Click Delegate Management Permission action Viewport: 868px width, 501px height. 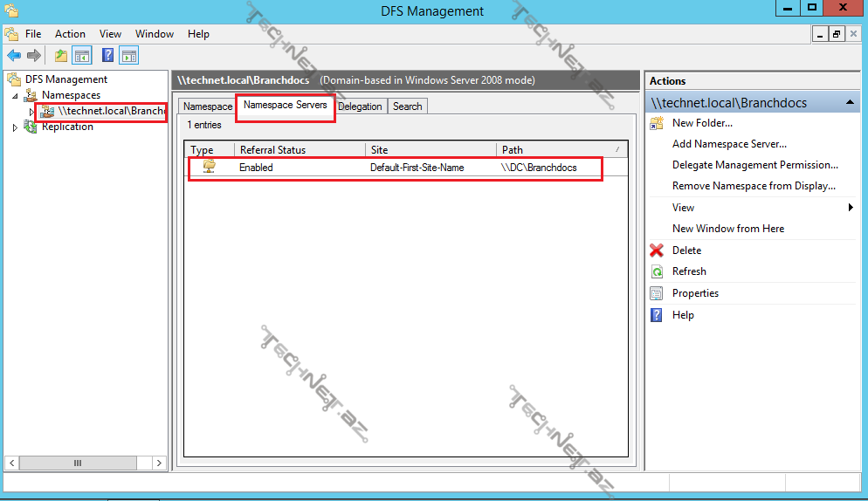tap(754, 165)
